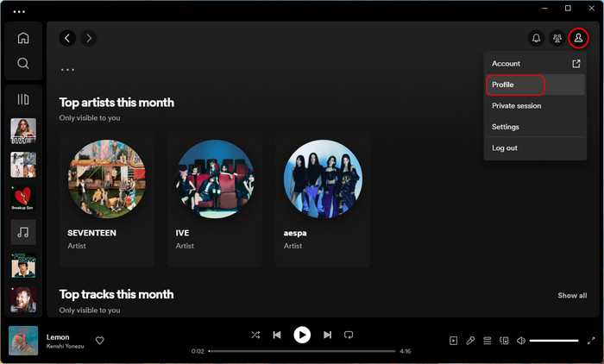Image resolution: width=604 pixels, height=364 pixels.
Task: Open the profile three-dot options menu
Action: pos(67,70)
